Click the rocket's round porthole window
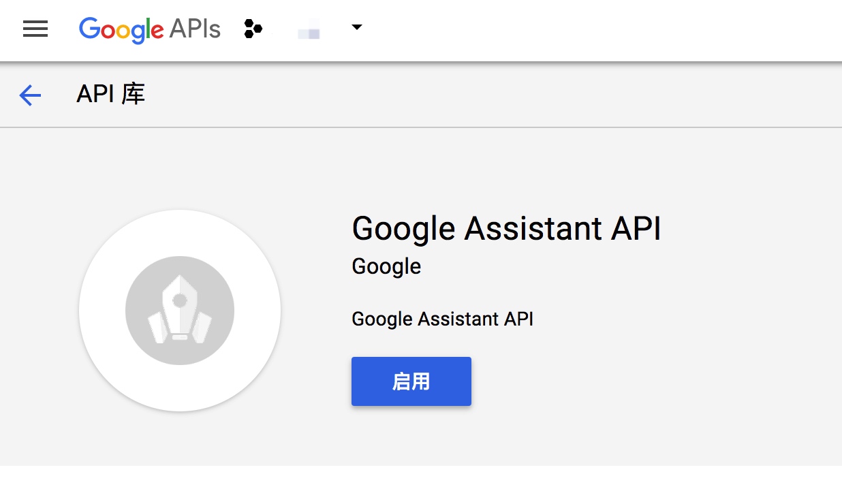Image resolution: width=842 pixels, height=504 pixels. tap(180, 300)
